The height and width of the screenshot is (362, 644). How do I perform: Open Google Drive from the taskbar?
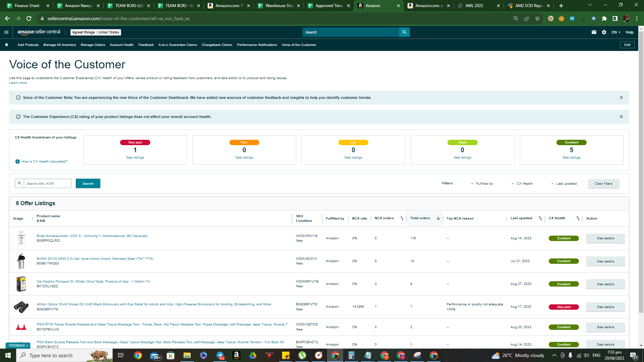253,355
